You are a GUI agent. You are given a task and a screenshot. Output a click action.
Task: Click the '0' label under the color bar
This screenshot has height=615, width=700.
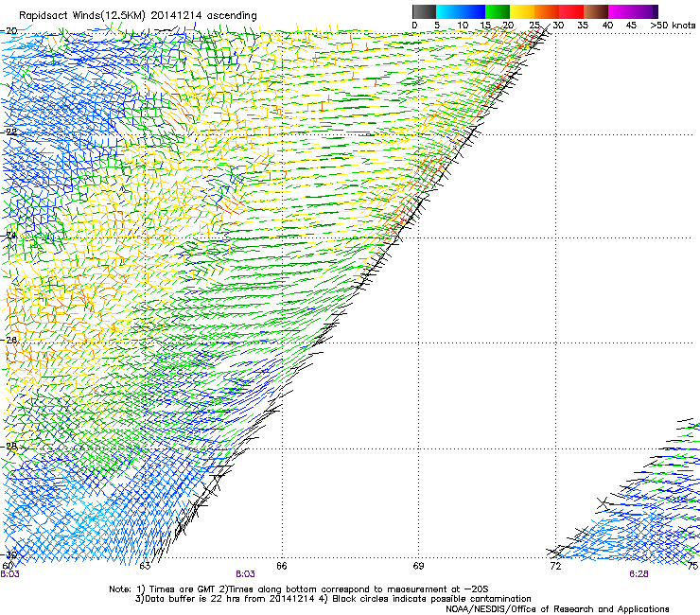point(414,26)
